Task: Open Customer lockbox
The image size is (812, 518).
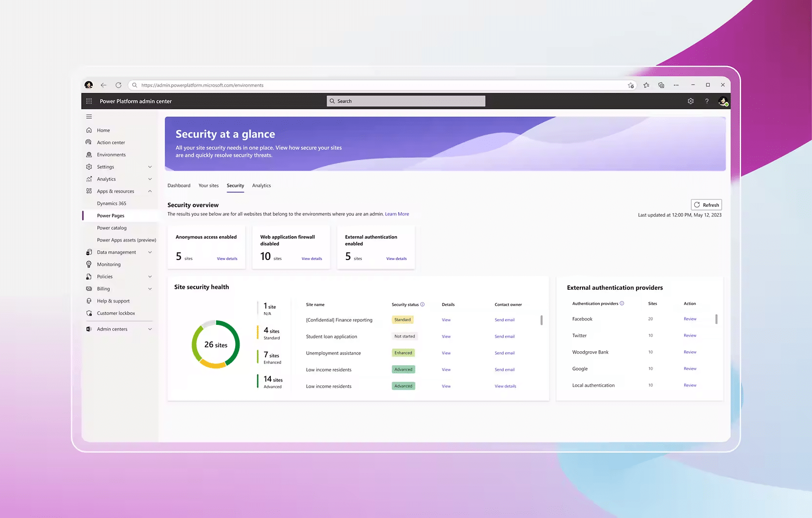Action: [115, 313]
